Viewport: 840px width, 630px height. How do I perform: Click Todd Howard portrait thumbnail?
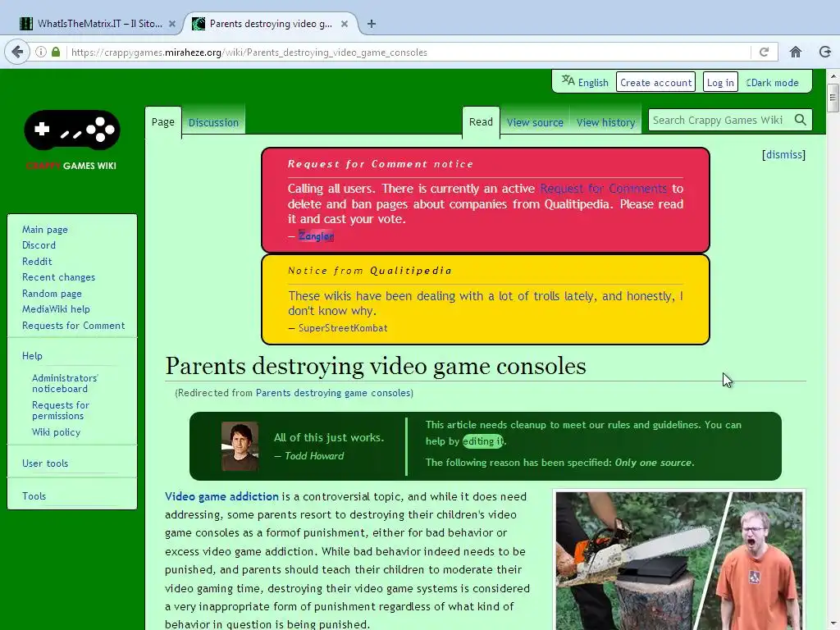tap(240, 446)
